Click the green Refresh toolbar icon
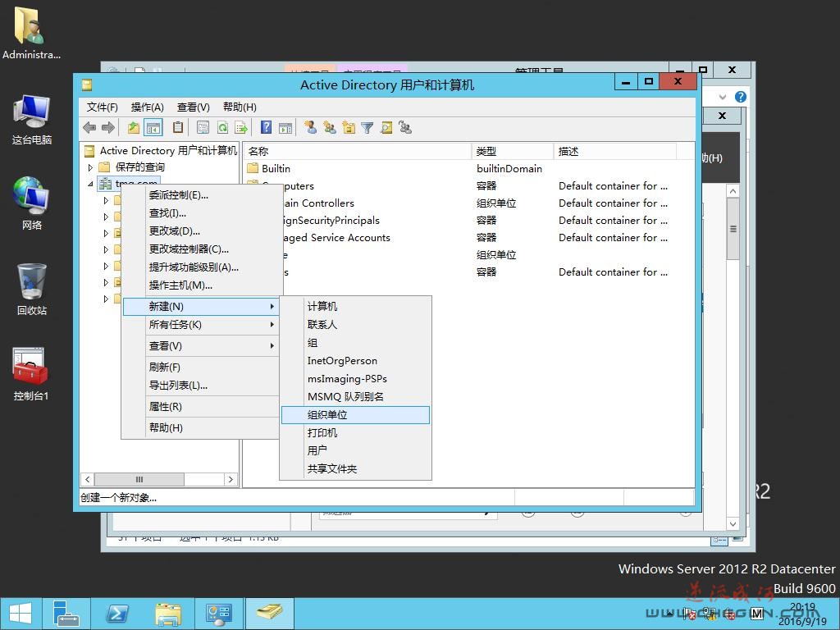Image resolution: width=840 pixels, height=630 pixels. 222,127
